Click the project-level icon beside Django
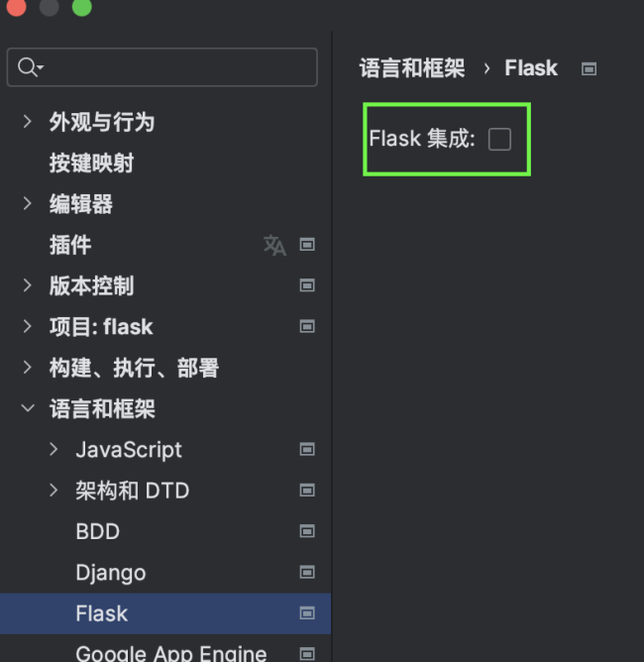This screenshot has height=662, width=644. click(307, 572)
